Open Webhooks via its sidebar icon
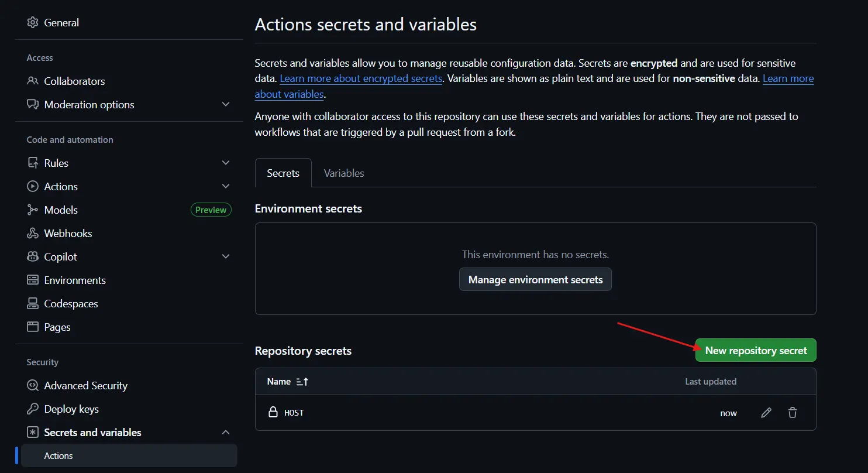The height and width of the screenshot is (473, 868). pos(33,234)
